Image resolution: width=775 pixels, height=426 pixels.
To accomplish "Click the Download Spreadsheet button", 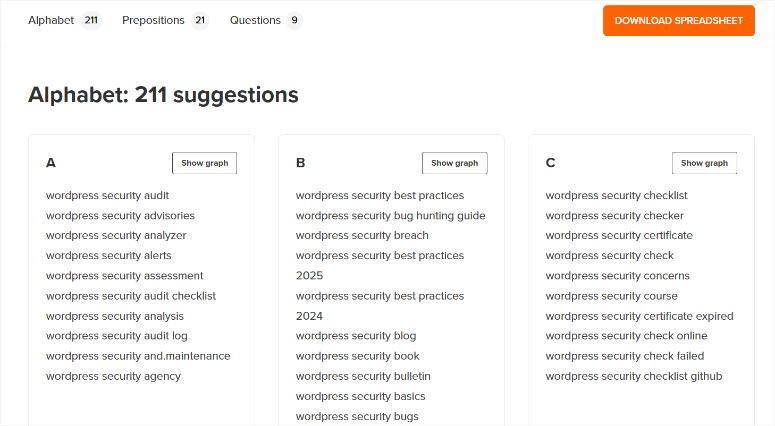I will point(678,20).
